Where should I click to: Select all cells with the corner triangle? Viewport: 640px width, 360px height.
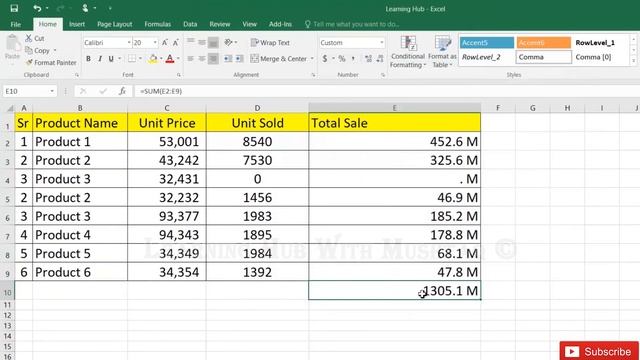point(10,108)
